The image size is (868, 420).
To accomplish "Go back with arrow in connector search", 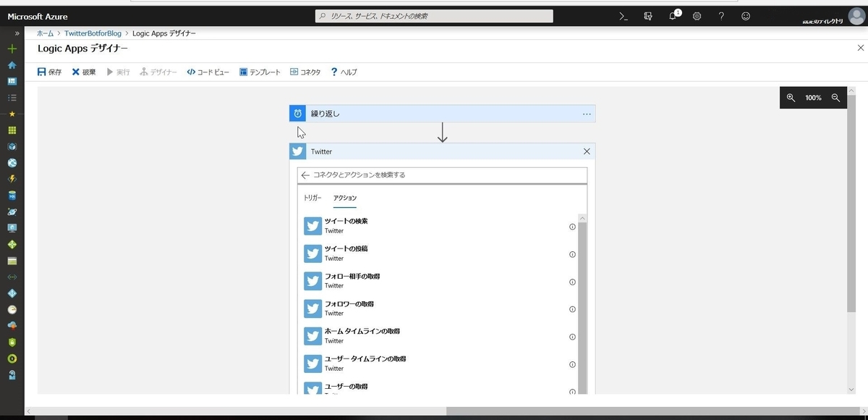I will point(305,175).
